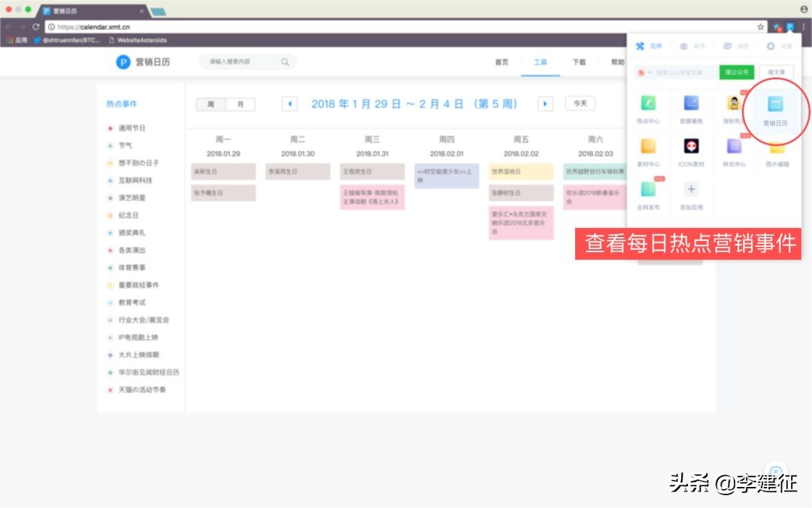Open the 图片编辑 tool icon
Image resolution: width=812 pixels, height=508 pixels.
click(x=775, y=148)
